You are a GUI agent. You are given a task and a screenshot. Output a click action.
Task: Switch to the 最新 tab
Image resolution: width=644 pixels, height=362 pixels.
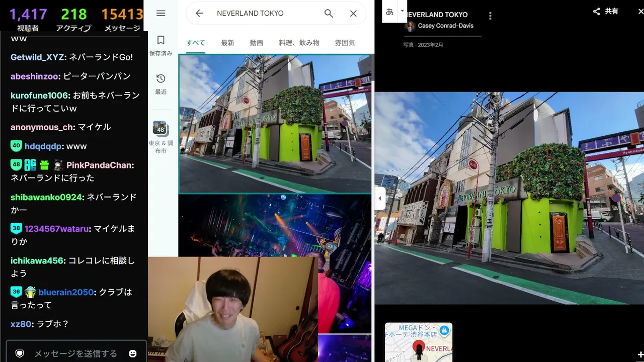pyautogui.click(x=227, y=43)
